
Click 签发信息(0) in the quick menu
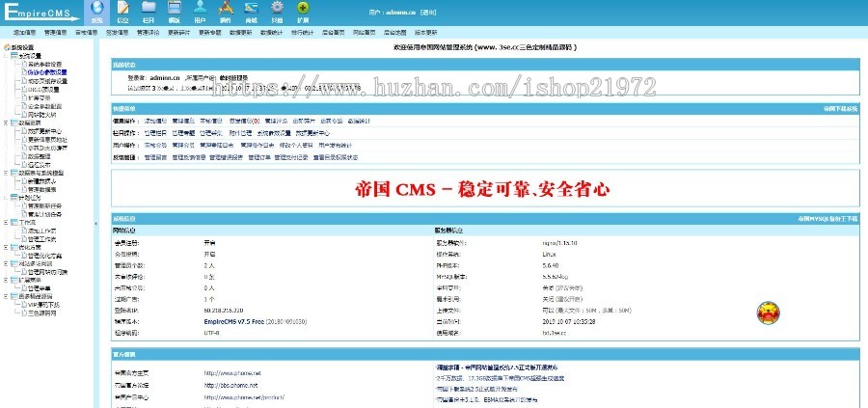pyautogui.click(x=244, y=121)
